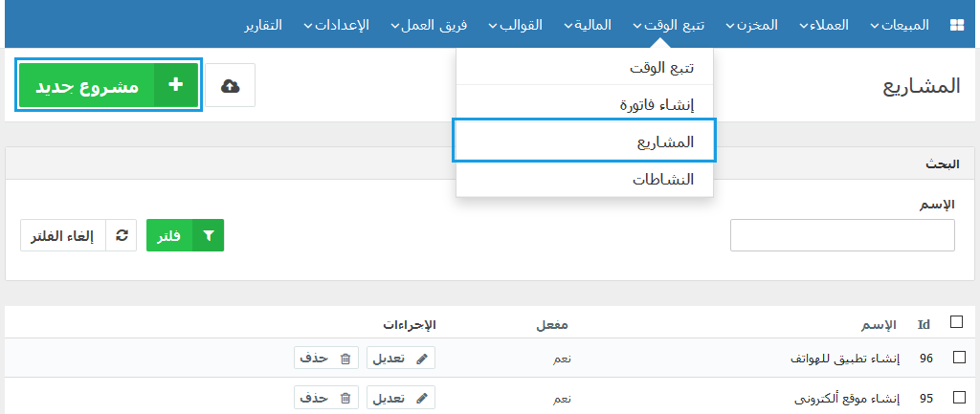The image size is (980, 414).
Task: Click trash delete icon for project 96
Action: pos(345,359)
